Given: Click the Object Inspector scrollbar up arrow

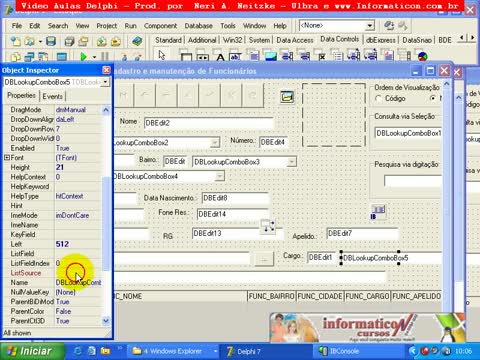Looking at the screenshot, I should pos(106,110).
